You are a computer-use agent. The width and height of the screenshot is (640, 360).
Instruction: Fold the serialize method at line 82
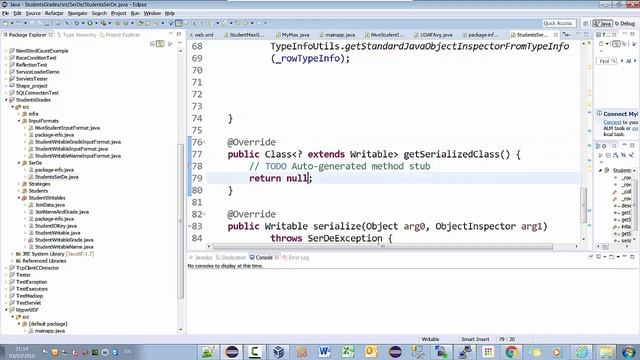pos(204,214)
